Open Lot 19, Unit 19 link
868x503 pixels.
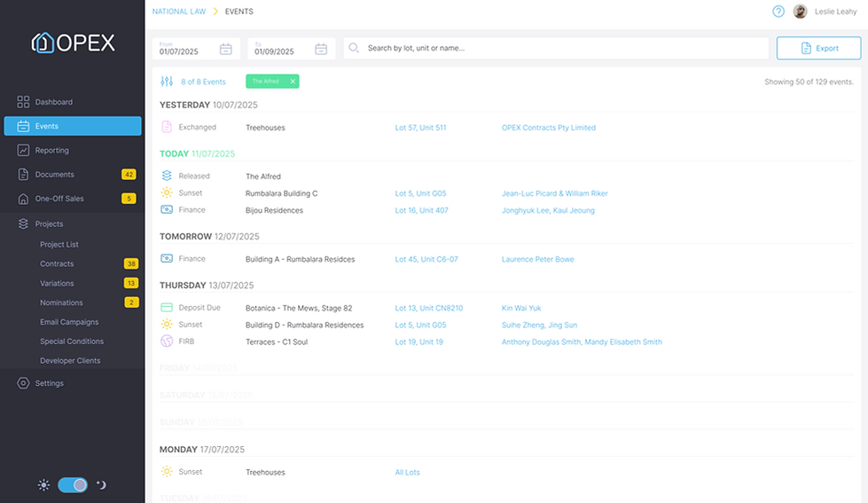(x=418, y=342)
